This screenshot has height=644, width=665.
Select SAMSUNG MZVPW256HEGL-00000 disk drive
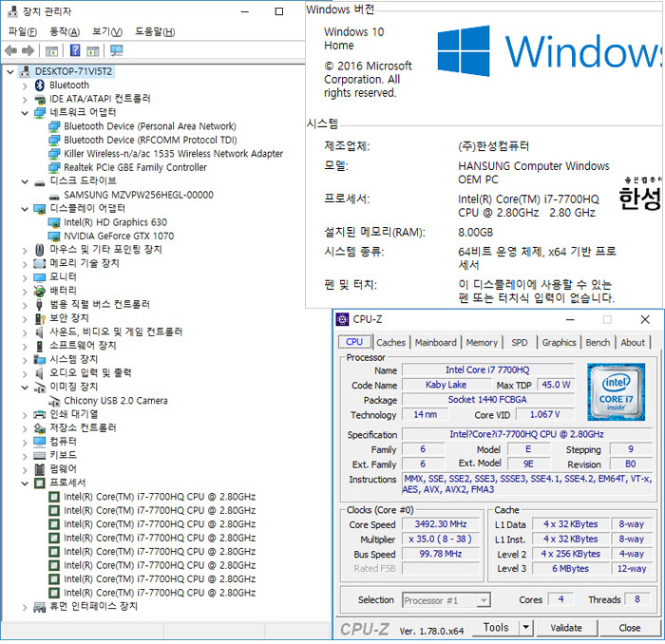pos(139,195)
